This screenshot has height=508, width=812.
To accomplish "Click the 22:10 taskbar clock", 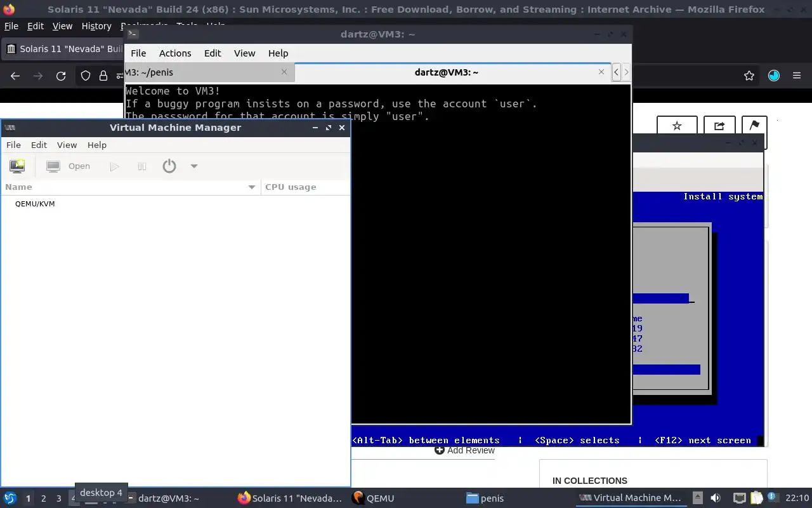I will pos(797,498).
